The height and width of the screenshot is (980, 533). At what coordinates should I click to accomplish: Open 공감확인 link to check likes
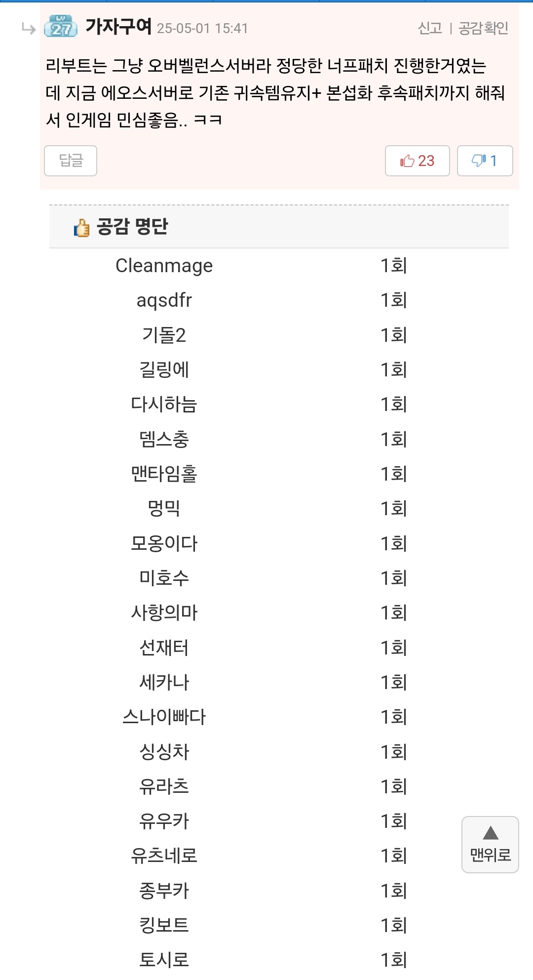483,28
